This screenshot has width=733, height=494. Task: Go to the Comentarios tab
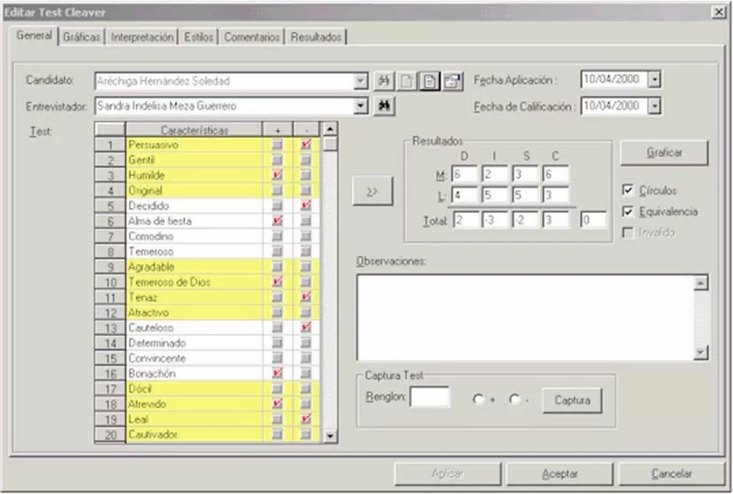pyautogui.click(x=252, y=37)
